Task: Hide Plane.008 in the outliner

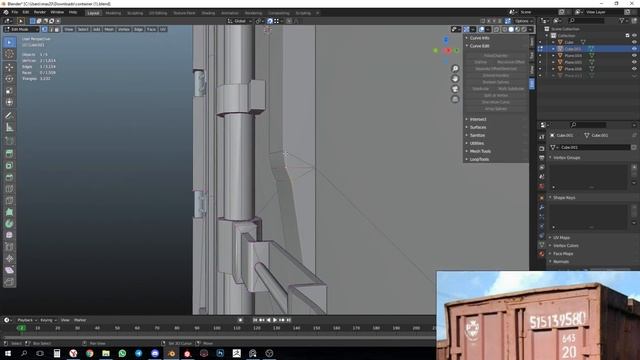Action: point(634,69)
